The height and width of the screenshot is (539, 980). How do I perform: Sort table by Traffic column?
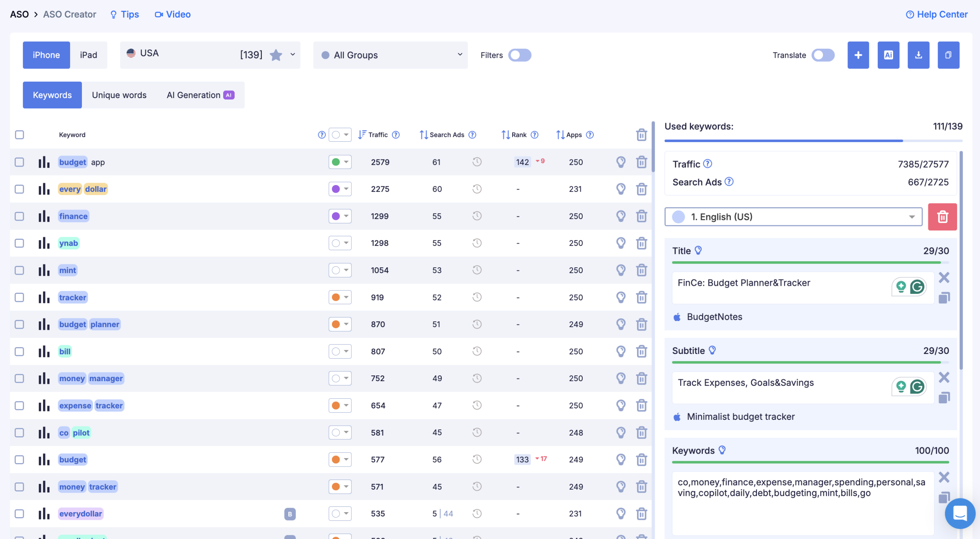373,135
